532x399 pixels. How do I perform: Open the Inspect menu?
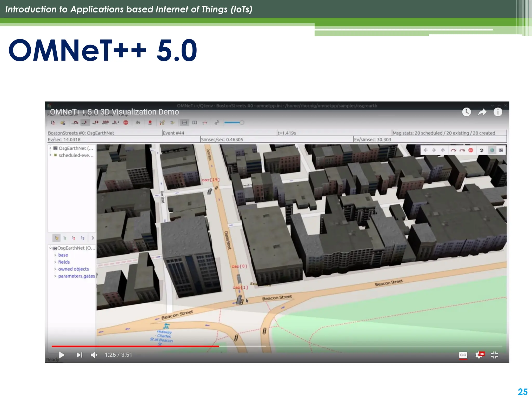90,115
